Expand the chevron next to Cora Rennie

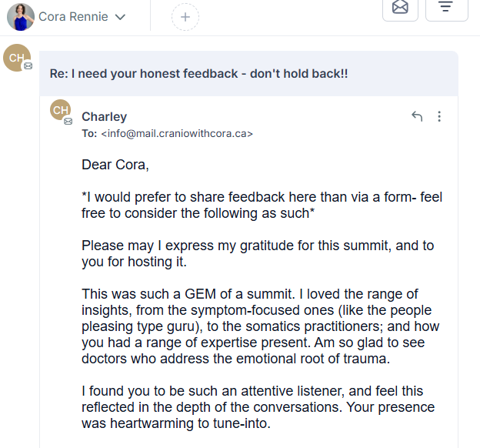coord(120,17)
